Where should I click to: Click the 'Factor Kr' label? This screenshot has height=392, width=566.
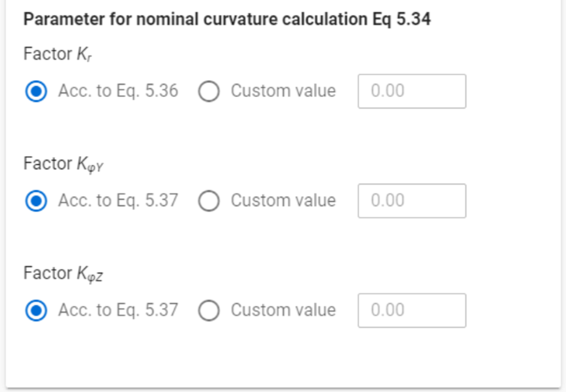(x=57, y=54)
